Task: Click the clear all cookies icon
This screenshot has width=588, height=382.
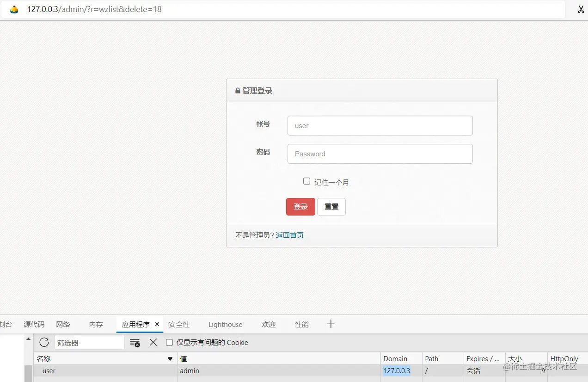Action: (135, 343)
